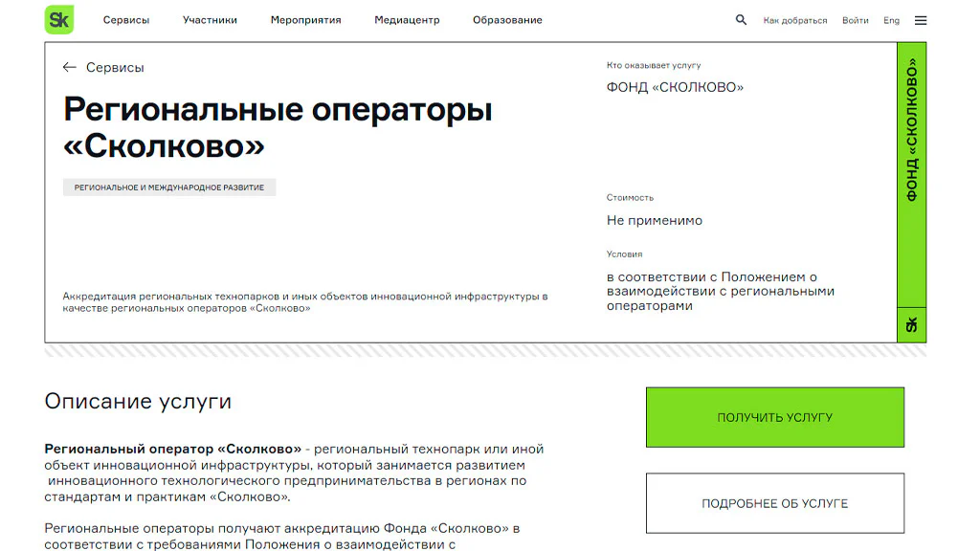Click the Войти login link
Screen dimensions: 980x551
pyautogui.click(x=855, y=21)
